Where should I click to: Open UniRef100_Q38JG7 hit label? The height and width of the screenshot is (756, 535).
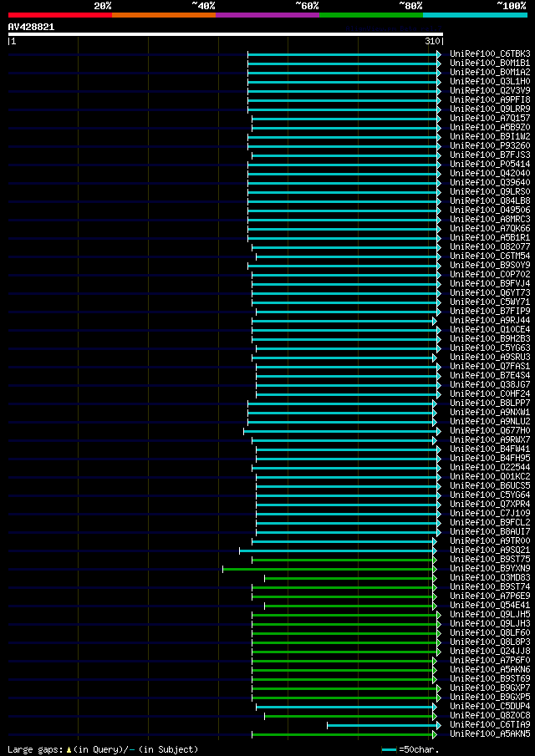tap(490, 385)
